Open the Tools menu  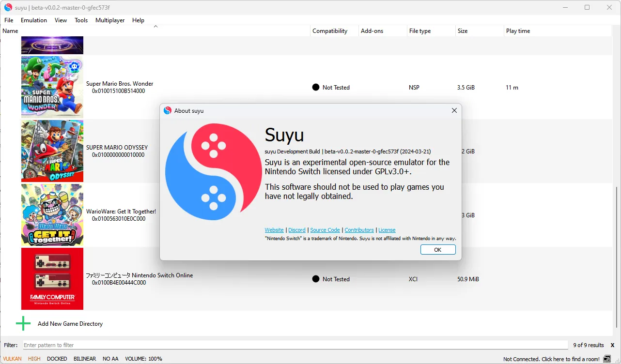[x=81, y=20]
